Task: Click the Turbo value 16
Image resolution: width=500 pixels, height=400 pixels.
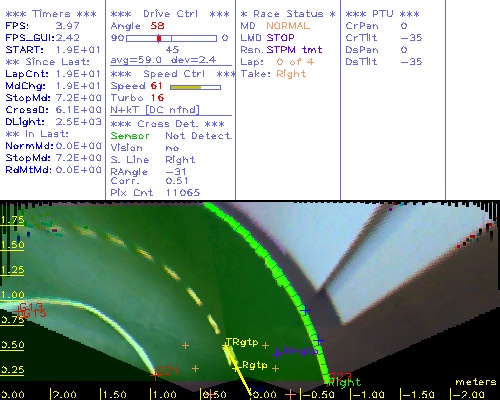Action: [157, 98]
